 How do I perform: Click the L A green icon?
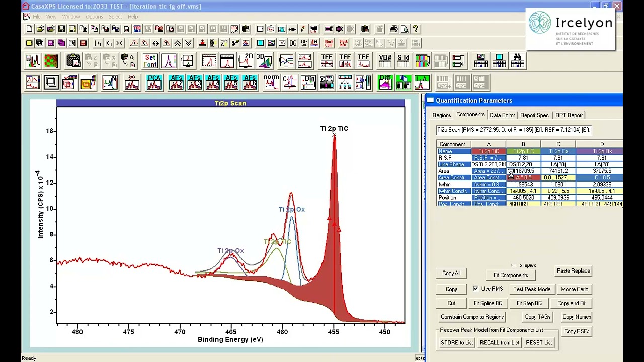422,82
